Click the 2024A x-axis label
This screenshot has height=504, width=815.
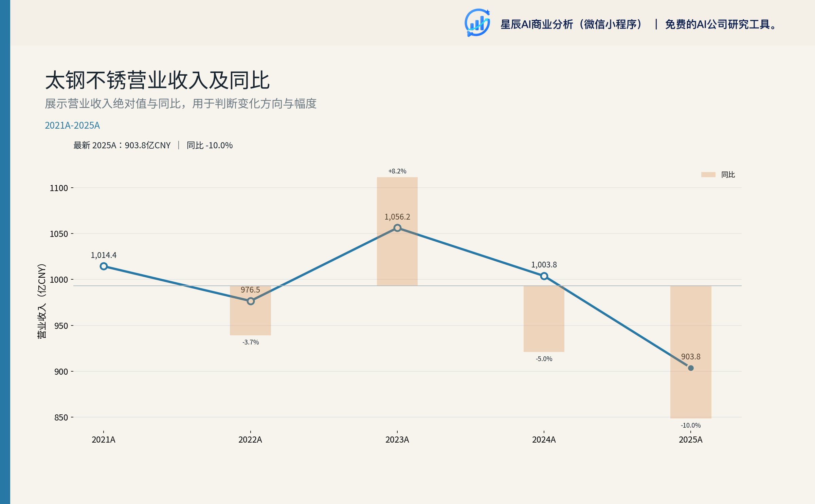click(x=544, y=440)
